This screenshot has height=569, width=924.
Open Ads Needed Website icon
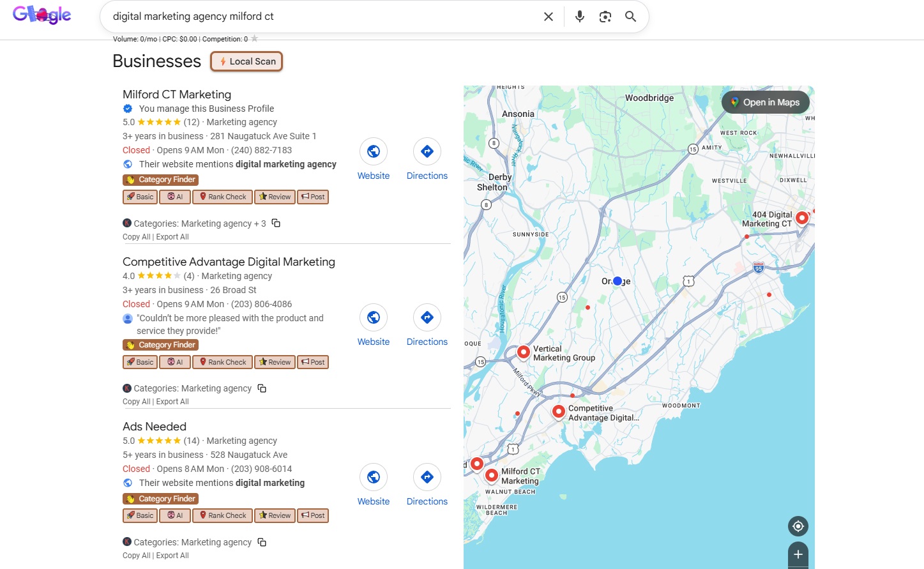(x=374, y=477)
